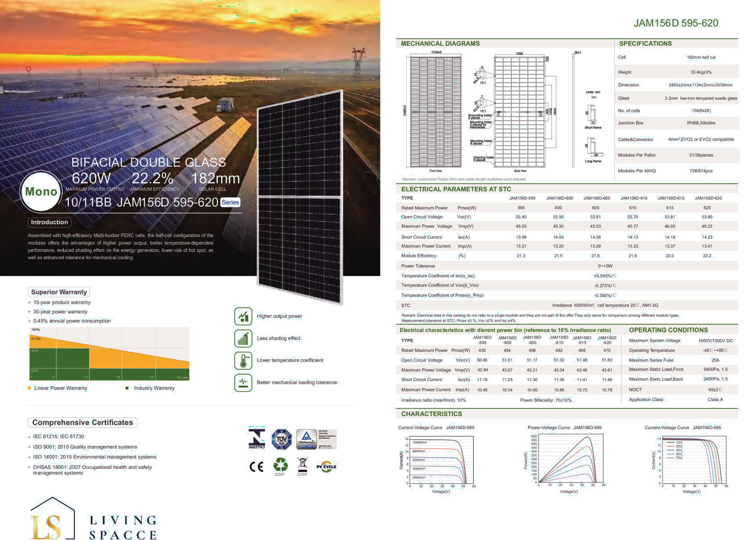Click the blue Series badge
Image resolution: width=756 pixels, height=540 pixels.
[x=230, y=202]
